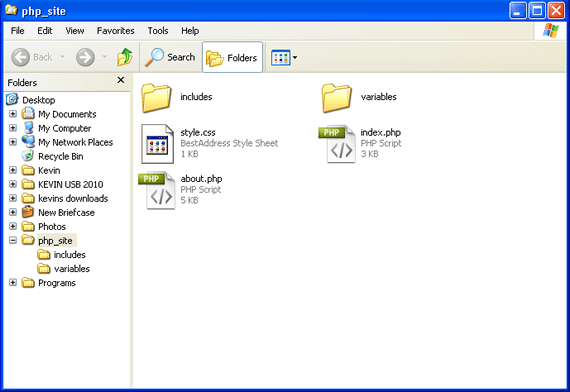The width and height of the screenshot is (570, 392).
Task: Select Photos folder icon in tree
Action: [28, 226]
